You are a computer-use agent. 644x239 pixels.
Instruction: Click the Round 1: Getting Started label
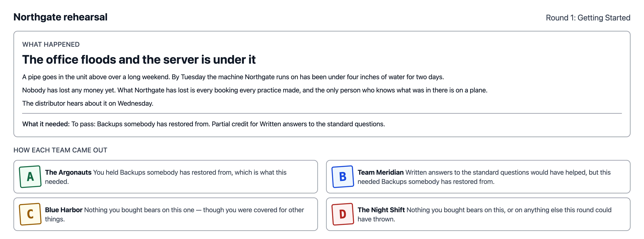pos(588,18)
